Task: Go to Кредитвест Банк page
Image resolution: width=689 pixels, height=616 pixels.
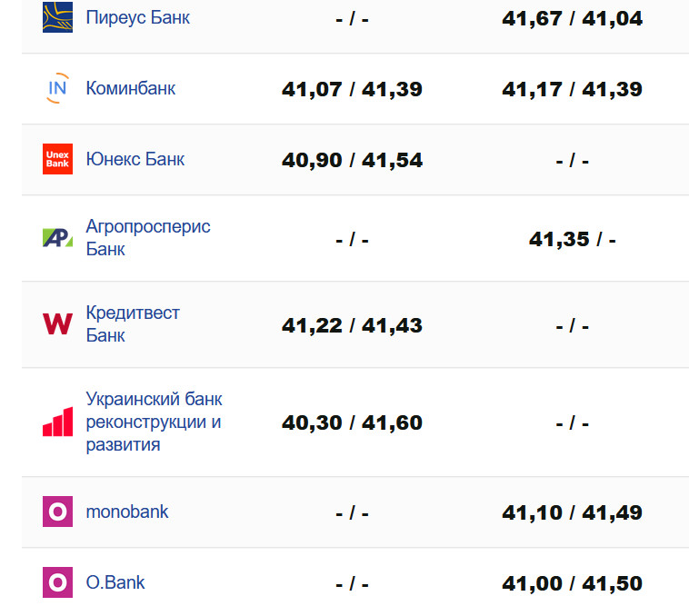Action: (x=133, y=323)
